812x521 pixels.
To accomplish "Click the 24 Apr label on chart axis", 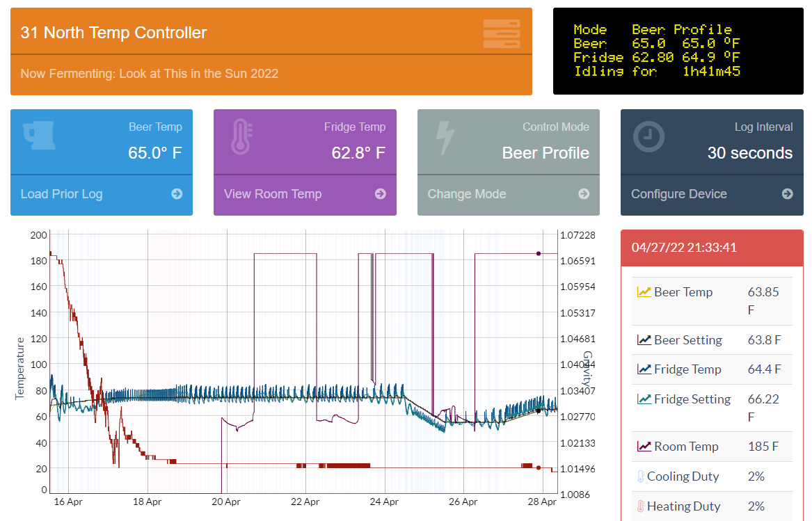I will point(384,502).
